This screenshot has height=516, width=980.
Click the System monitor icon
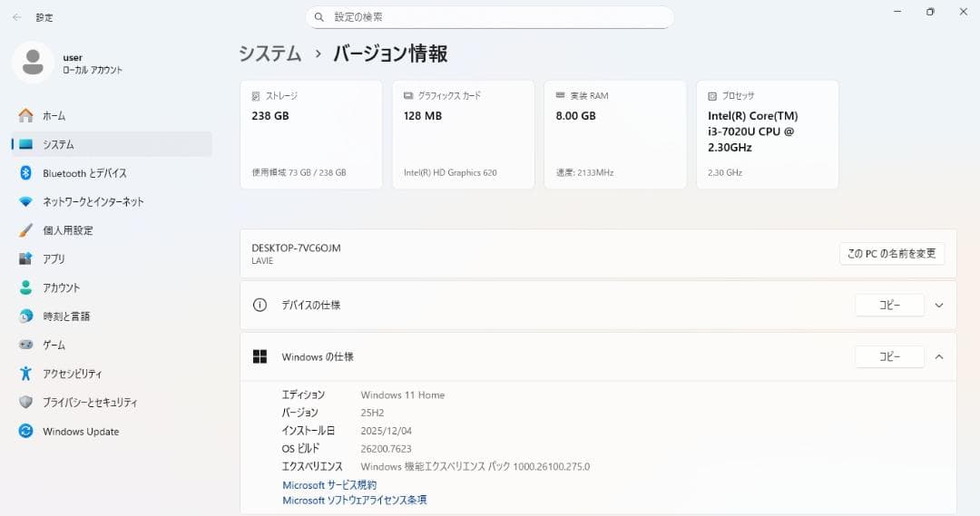click(x=25, y=144)
